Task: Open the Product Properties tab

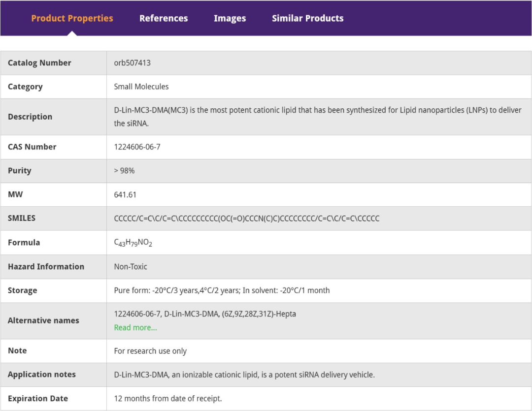Action: coord(72,18)
